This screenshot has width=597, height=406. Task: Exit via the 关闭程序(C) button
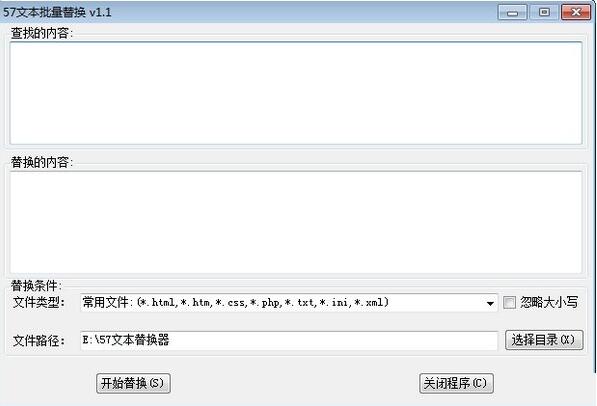tap(456, 383)
